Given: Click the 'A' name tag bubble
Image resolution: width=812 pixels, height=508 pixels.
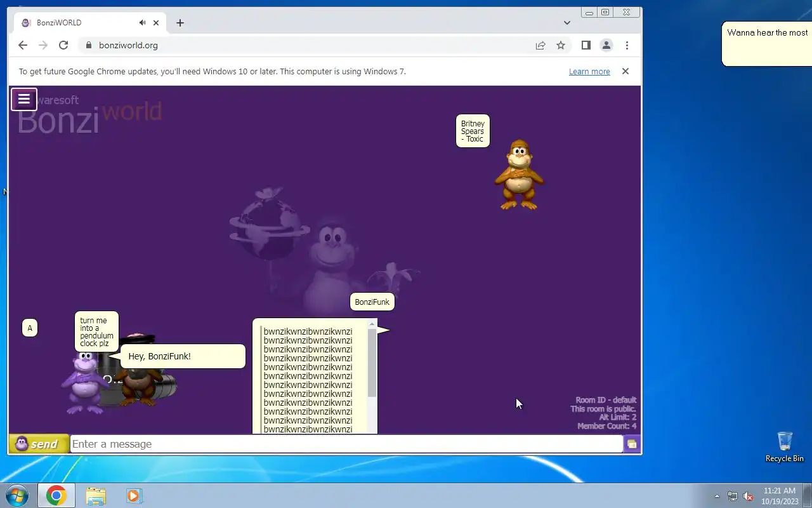Looking at the screenshot, I should tap(30, 328).
